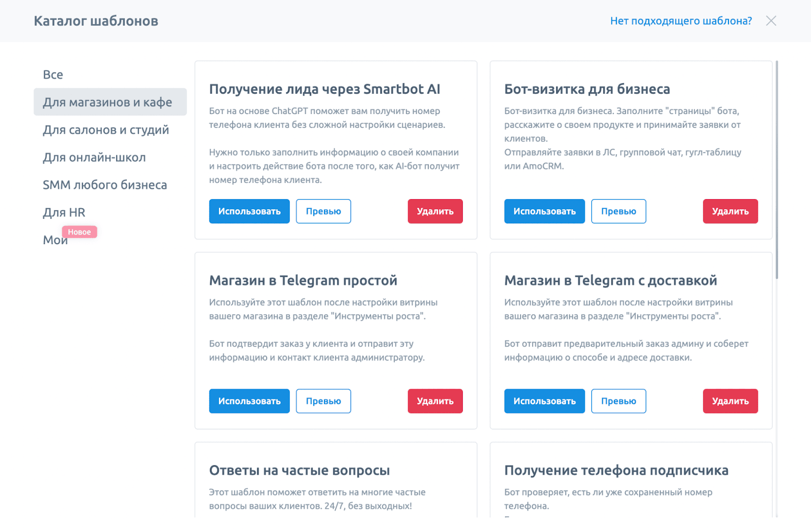Click title 'Бот-визитка для бизнеса'

(x=587, y=89)
